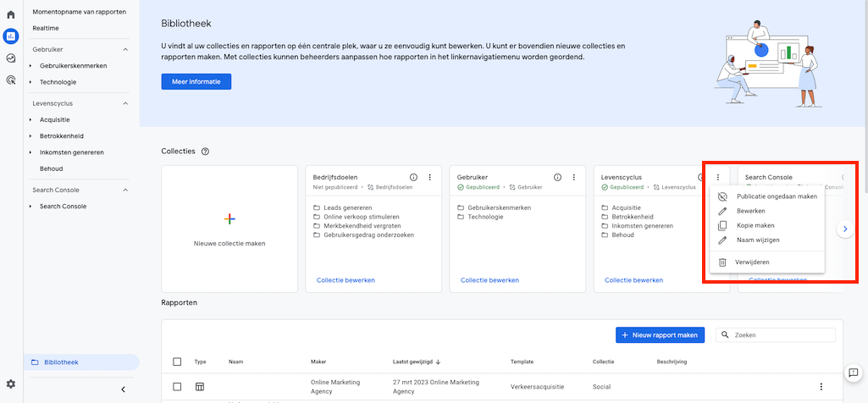Open three-dot menu on Gebruiker card
The height and width of the screenshot is (403, 868).
click(x=573, y=177)
